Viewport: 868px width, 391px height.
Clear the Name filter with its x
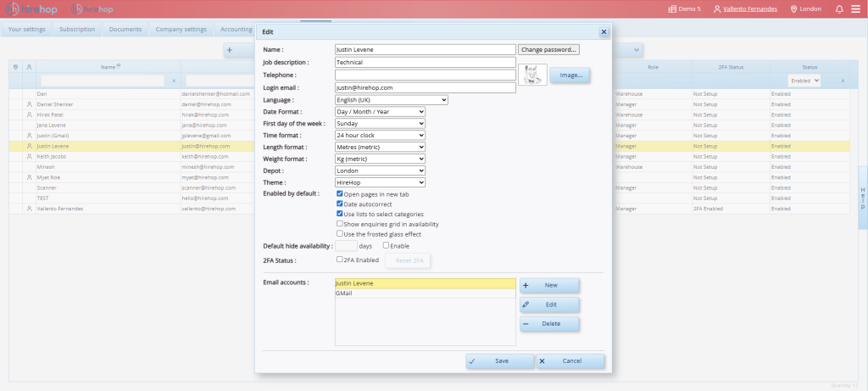tap(173, 81)
